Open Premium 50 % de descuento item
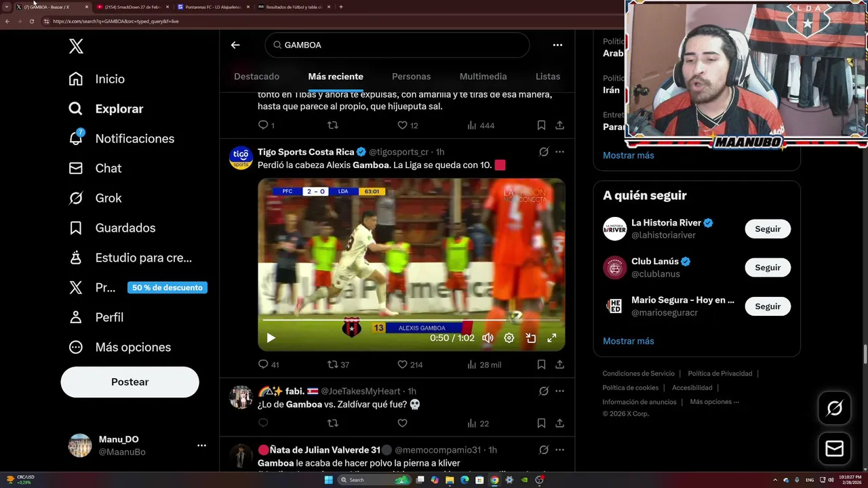The width and height of the screenshot is (868, 488). pyautogui.click(x=138, y=287)
